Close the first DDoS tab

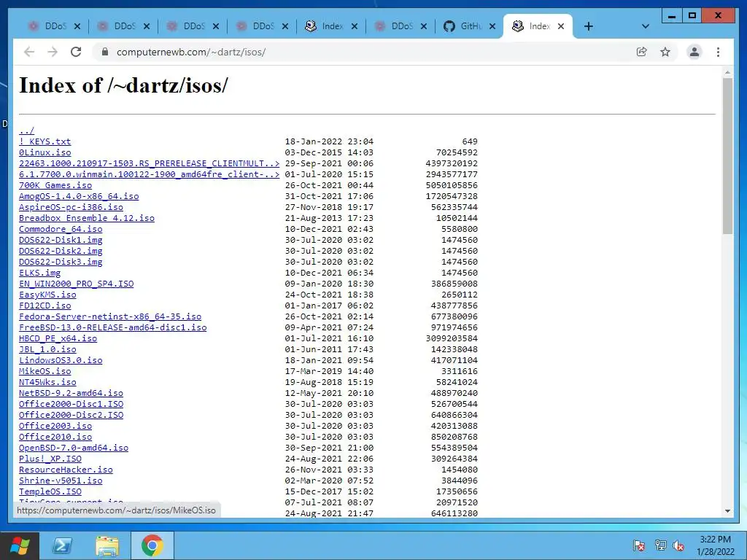tap(77, 26)
